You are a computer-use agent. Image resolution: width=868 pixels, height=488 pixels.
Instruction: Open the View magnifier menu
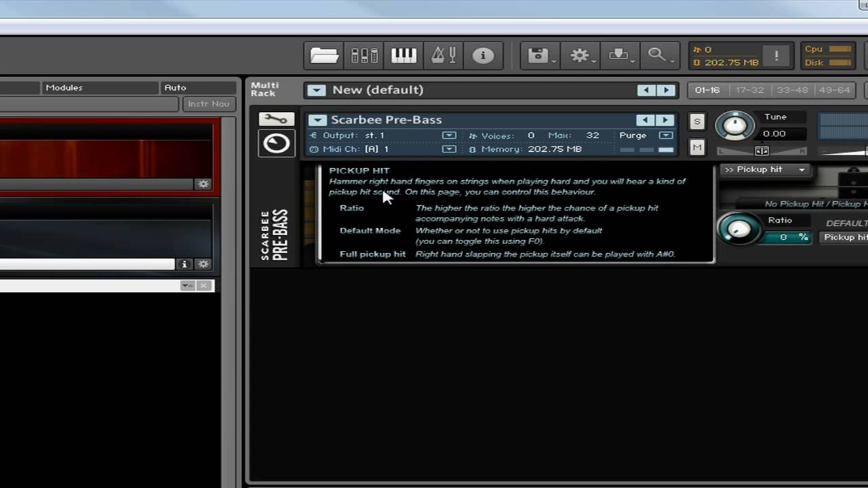pyautogui.click(x=659, y=56)
